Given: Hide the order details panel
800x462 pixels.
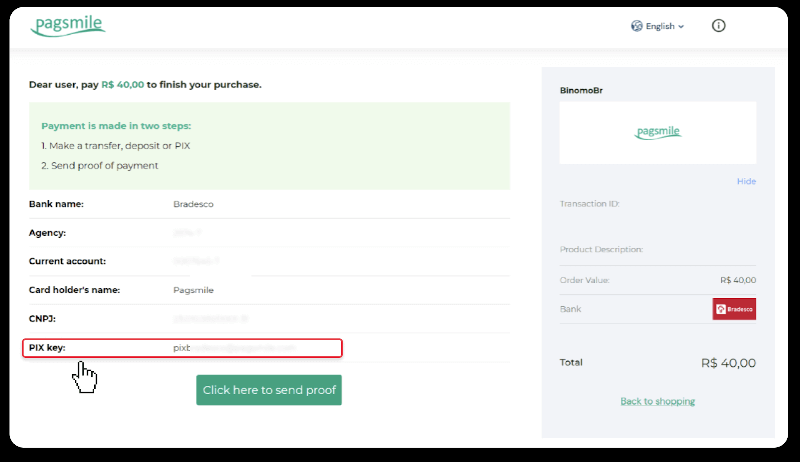Looking at the screenshot, I should pos(746,181).
